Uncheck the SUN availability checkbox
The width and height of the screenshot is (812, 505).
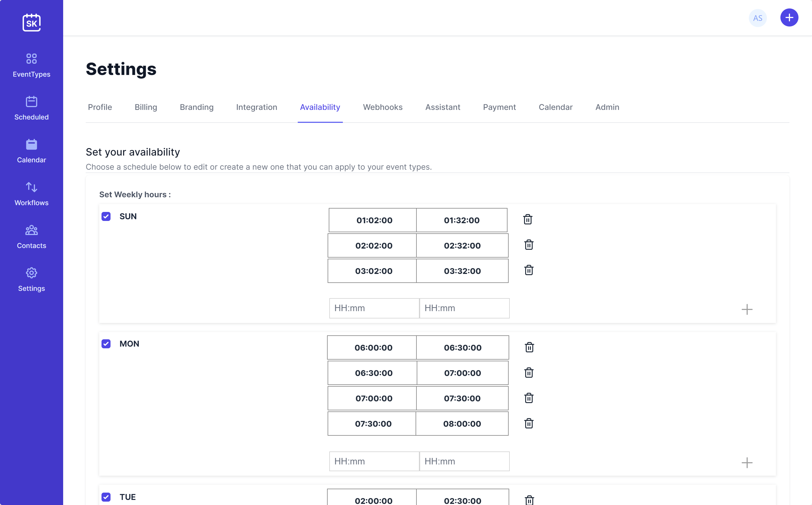pyautogui.click(x=106, y=216)
